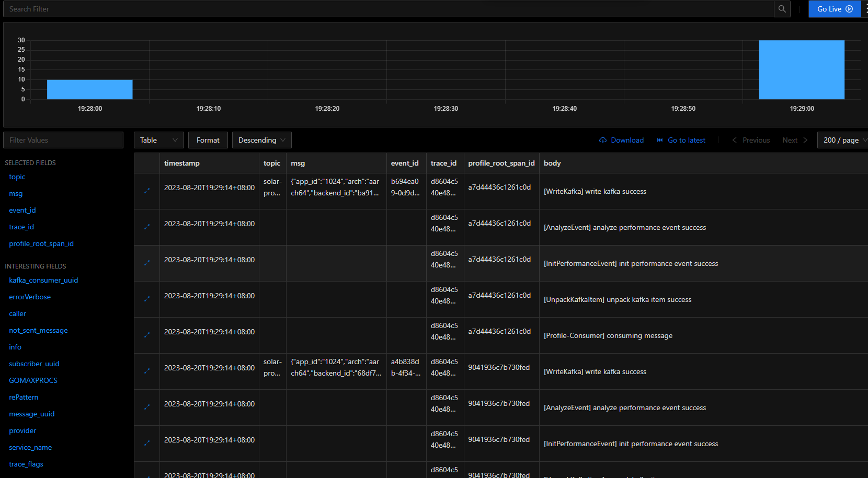
Task: Open the Descending sort order dropdown
Action: [x=261, y=140]
